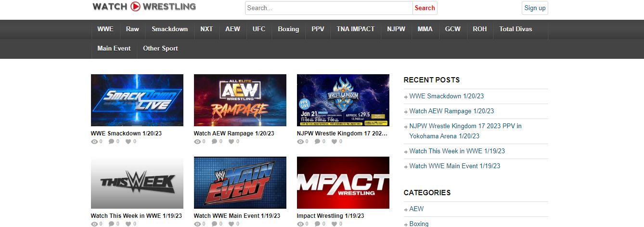
Task: Open post title Watch AEW Rampage 1/20/23
Action: 234,134
